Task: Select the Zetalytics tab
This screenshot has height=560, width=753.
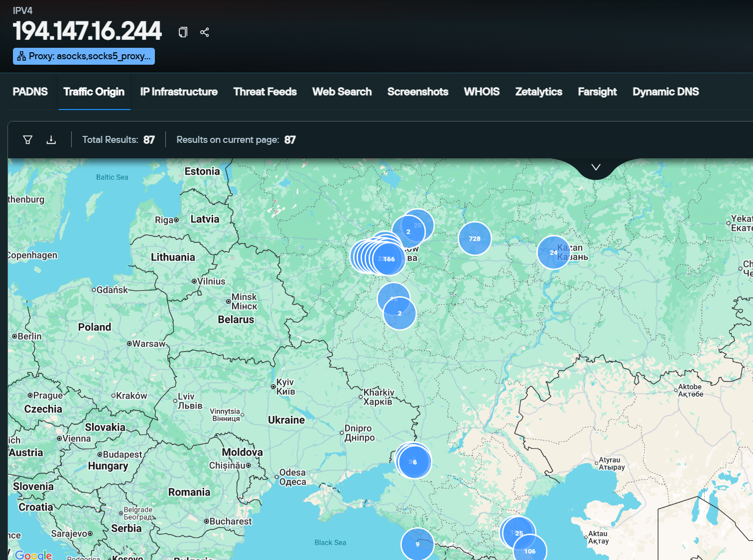Action: point(538,92)
